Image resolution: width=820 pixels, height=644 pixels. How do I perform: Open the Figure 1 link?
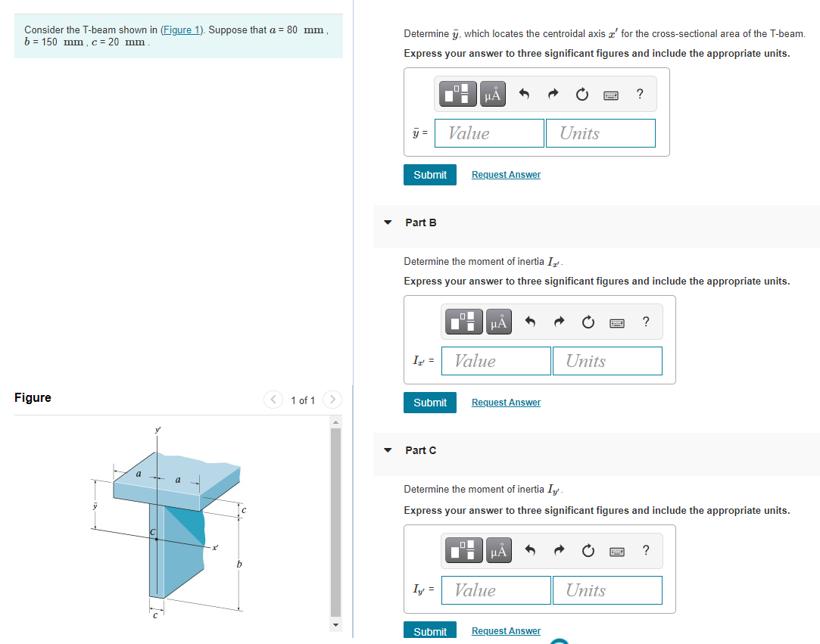click(x=181, y=30)
